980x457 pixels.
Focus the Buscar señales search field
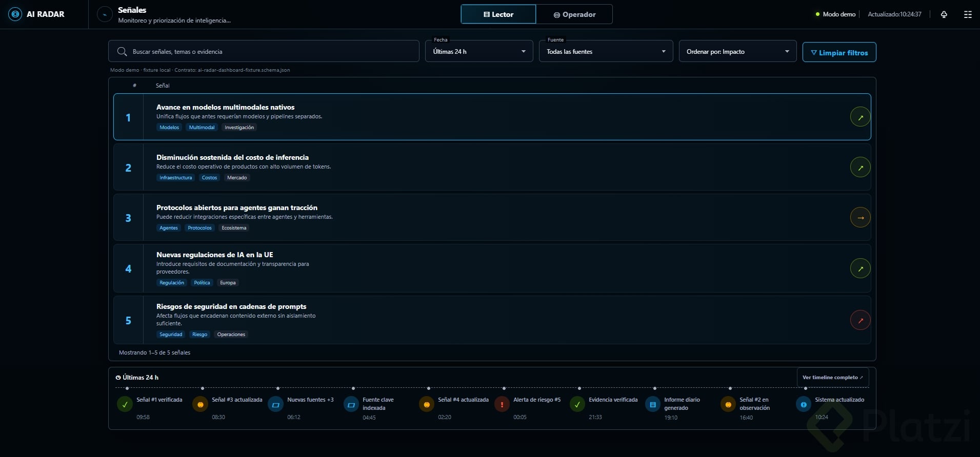pos(264,51)
